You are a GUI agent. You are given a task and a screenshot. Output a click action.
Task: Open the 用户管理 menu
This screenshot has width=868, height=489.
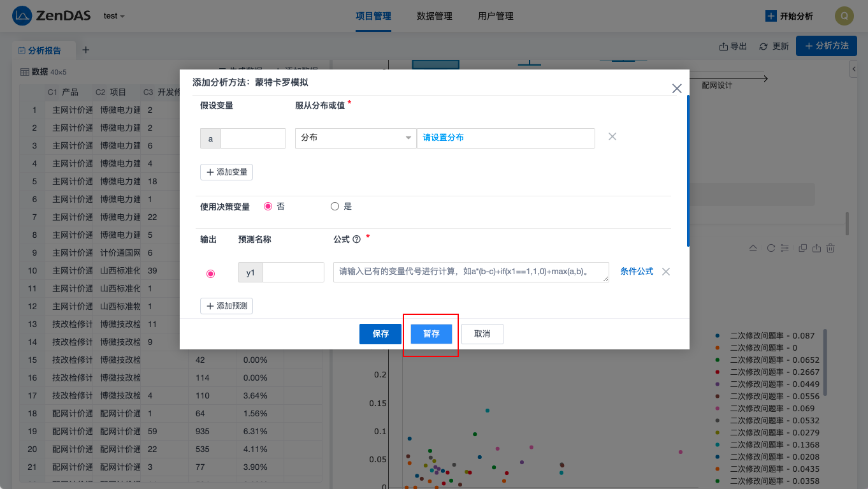pos(495,16)
